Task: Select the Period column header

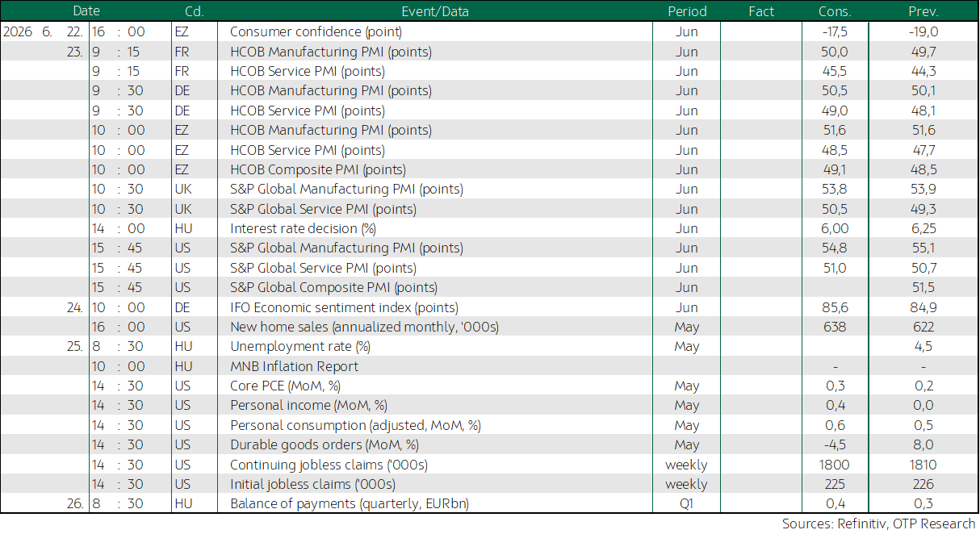Action: 687,11
